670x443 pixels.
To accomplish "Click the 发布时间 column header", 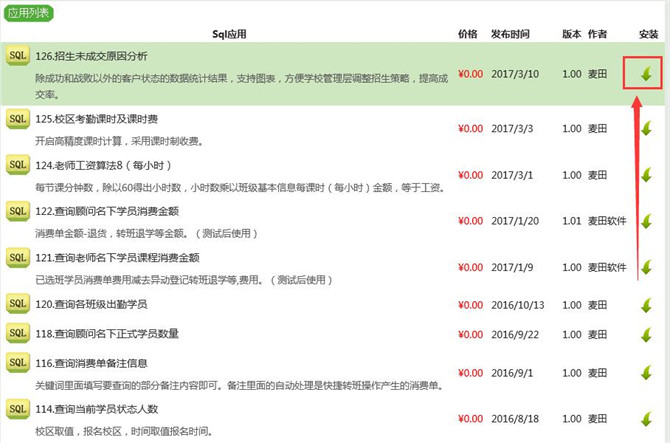I will tap(510, 34).
